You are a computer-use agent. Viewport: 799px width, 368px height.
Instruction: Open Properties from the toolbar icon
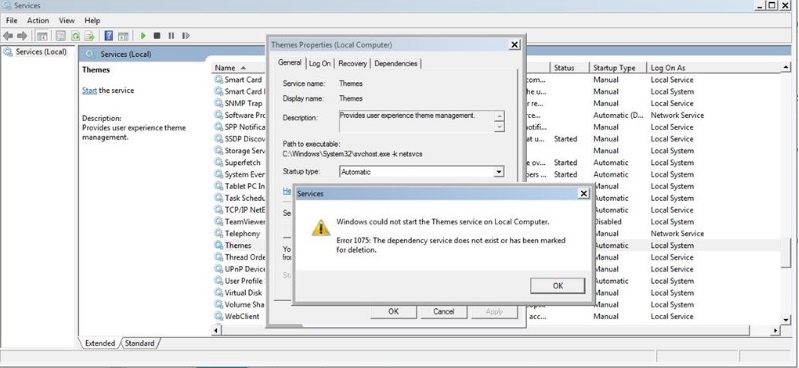pyautogui.click(x=61, y=36)
